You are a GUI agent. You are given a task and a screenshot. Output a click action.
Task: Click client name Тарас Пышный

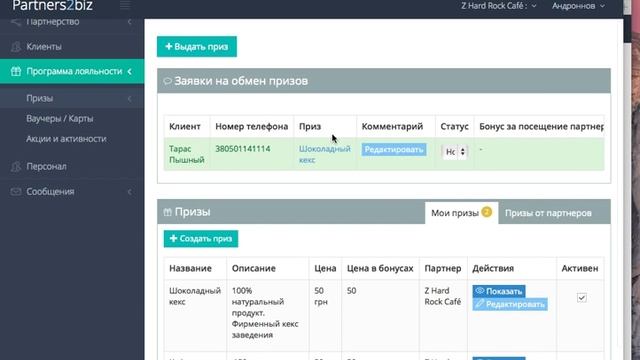tap(187, 154)
